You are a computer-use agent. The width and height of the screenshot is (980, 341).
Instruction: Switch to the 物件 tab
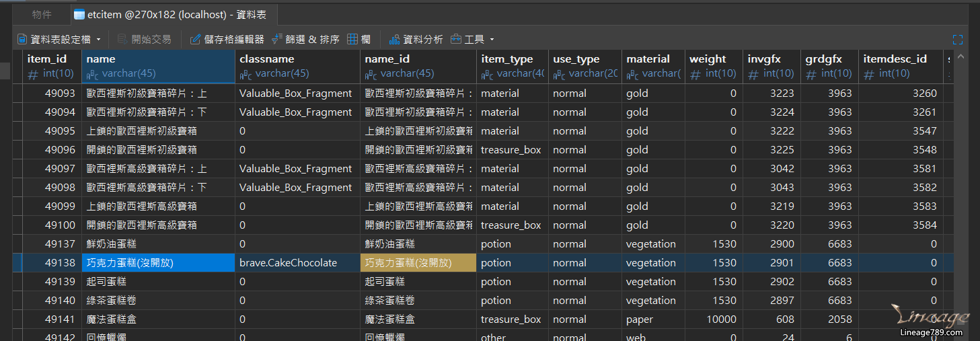(x=42, y=14)
